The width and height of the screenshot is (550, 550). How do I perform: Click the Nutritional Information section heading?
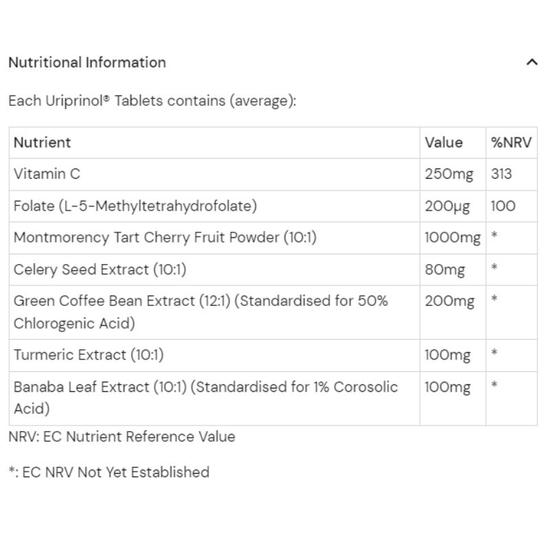(x=87, y=62)
